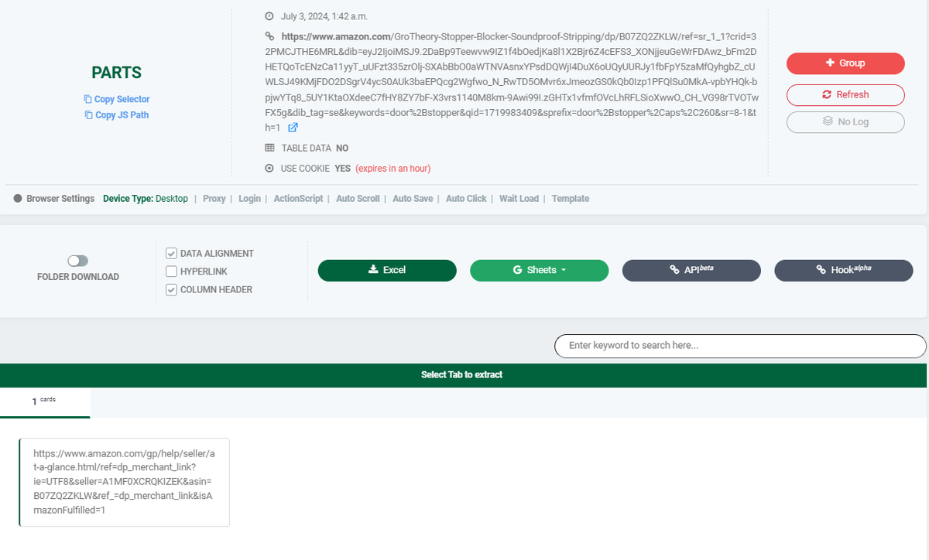Image resolution: width=929 pixels, height=560 pixels.
Task: Click the 'expires in an hour' cookie notice
Action: click(x=393, y=169)
